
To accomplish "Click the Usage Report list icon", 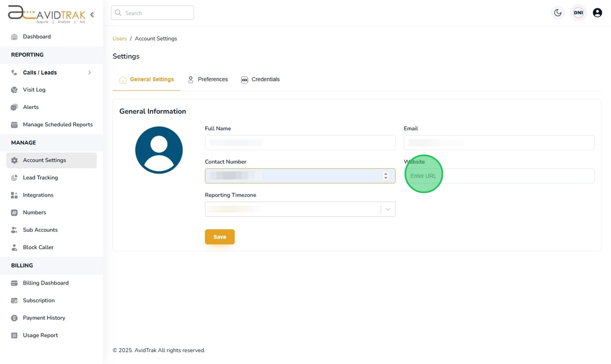I will coord(14,336).
